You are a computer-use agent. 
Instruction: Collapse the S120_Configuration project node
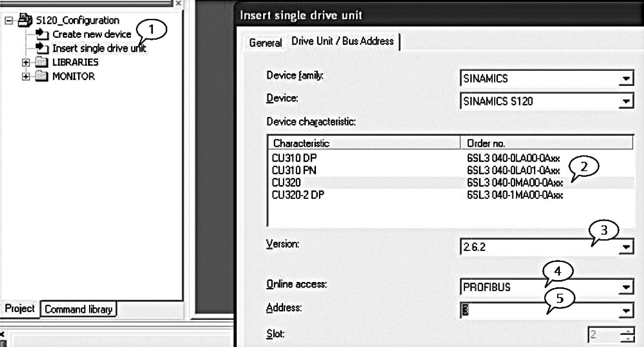point(9,20)
